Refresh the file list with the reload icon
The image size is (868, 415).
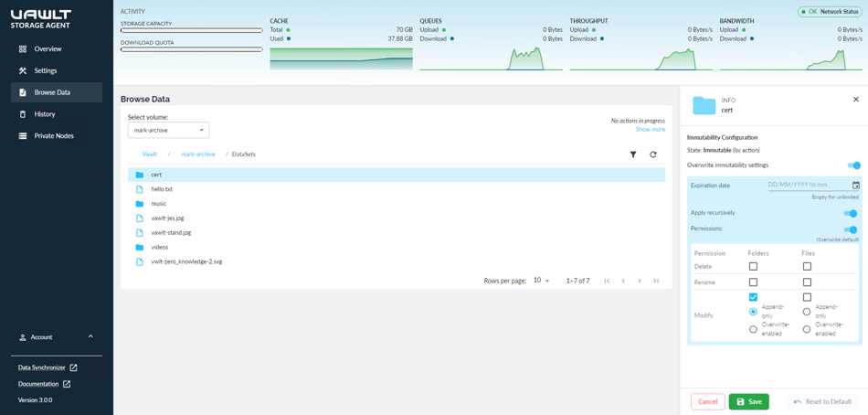pos(653,154)
